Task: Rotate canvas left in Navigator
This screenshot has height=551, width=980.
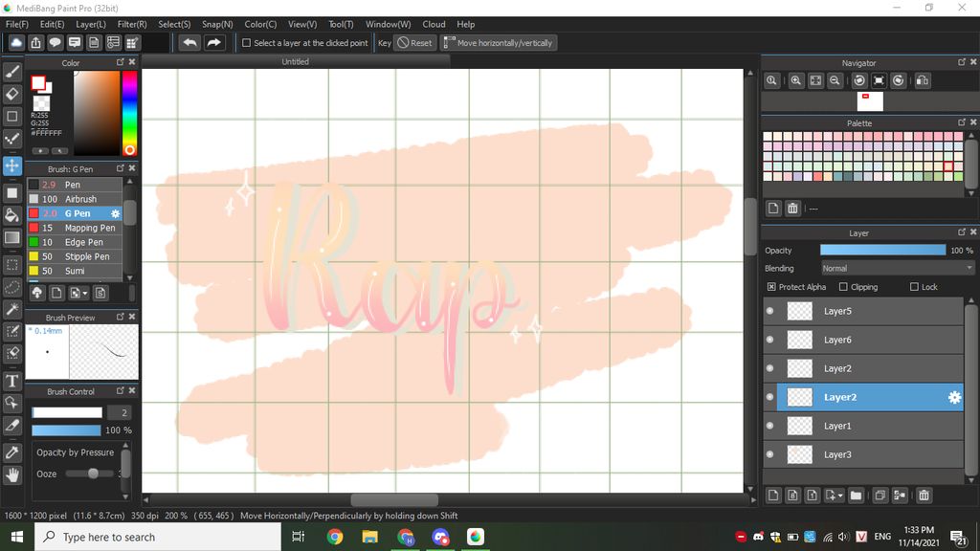Action: (859, 80)
